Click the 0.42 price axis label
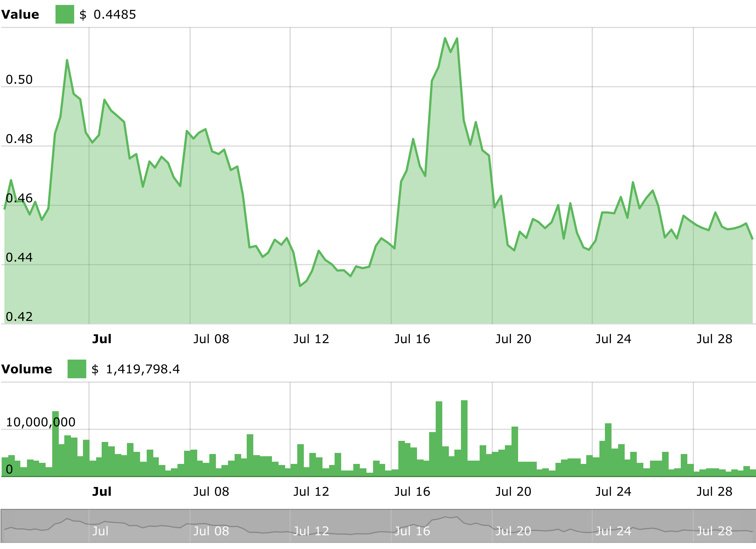The width and height of the screenshot is (756, 549). coord(19,317)
